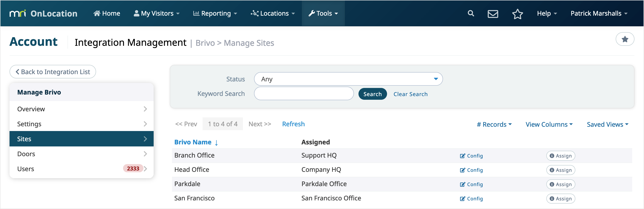Image resolution: width=644 pixels, height=209 pixels.
Task: Bookmark this page with the round star button
Action: click(625, 39)
